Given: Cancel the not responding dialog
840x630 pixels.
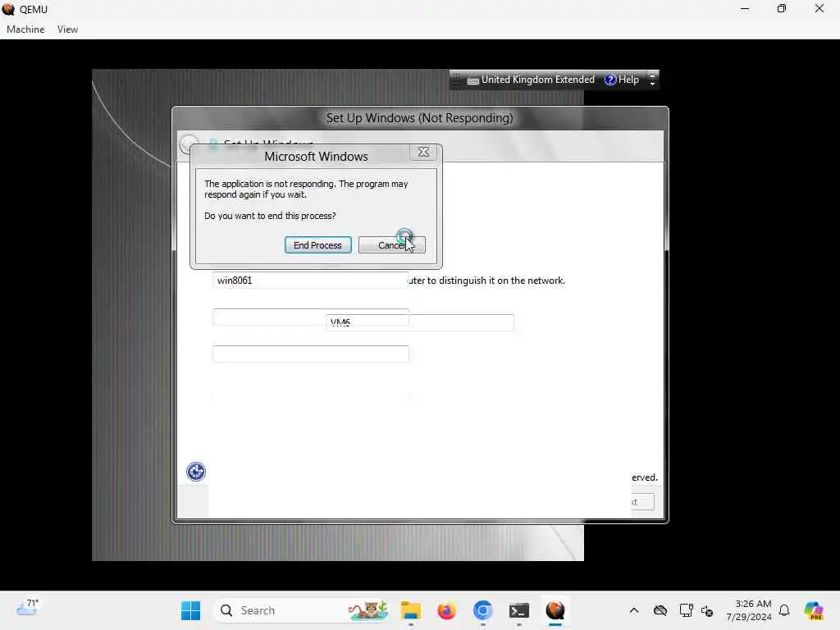Looking at the screenshot, I should coord(391,244).
